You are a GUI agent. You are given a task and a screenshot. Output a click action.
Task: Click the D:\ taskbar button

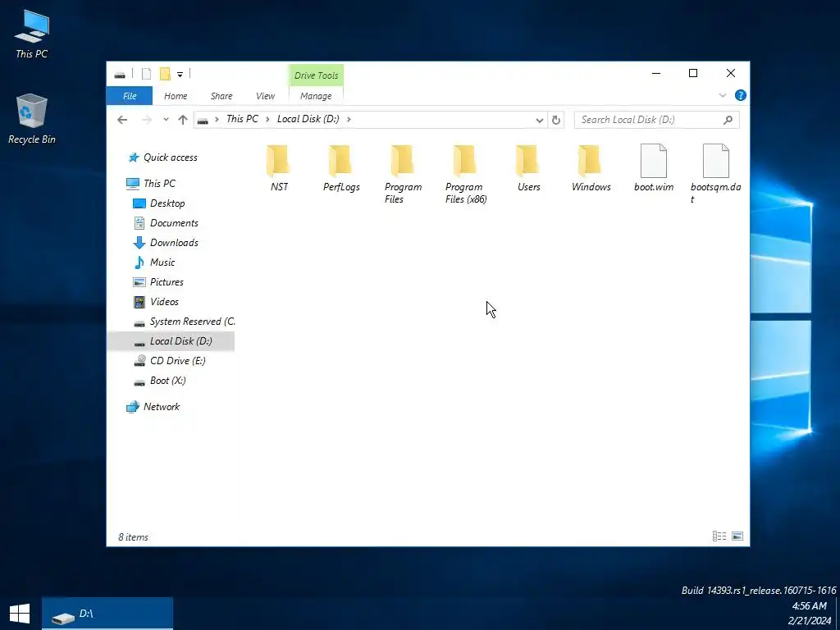pyautogui.click(x=107, y=614)
